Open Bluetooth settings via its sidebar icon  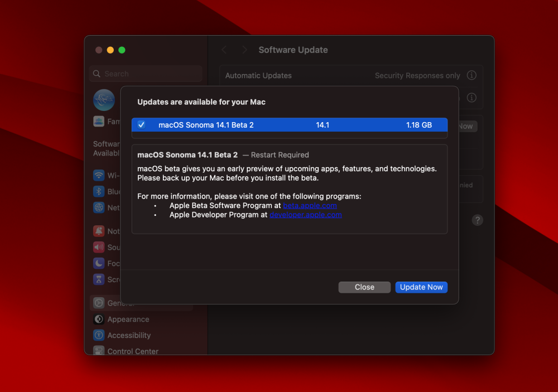tap(99, 191)
